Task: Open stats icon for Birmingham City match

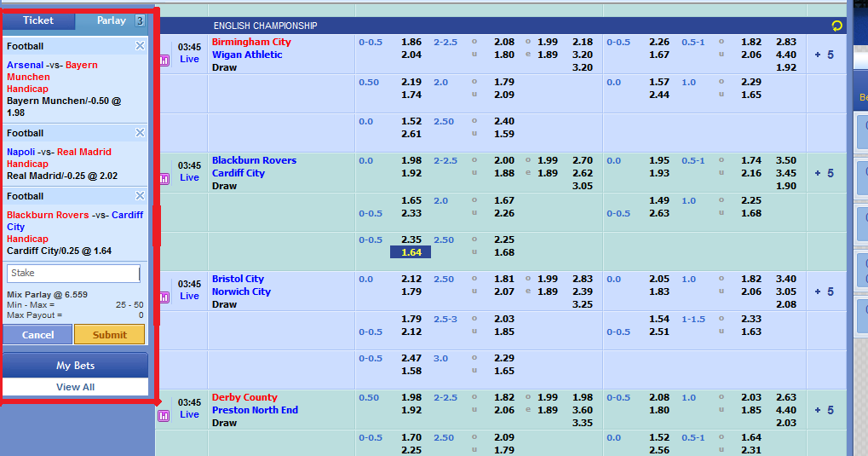Action: pos(164,61)
